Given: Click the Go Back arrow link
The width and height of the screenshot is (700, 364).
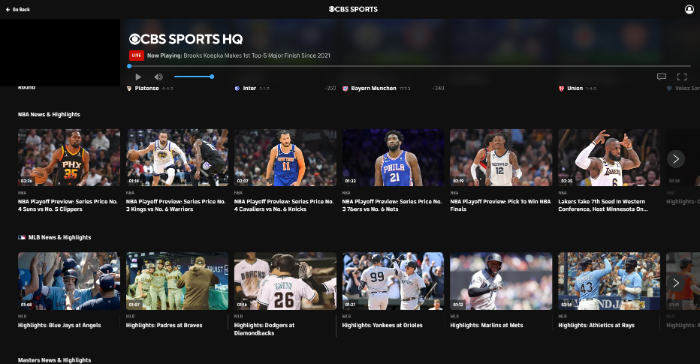Looking at the screenshot, I should point(17,9).
